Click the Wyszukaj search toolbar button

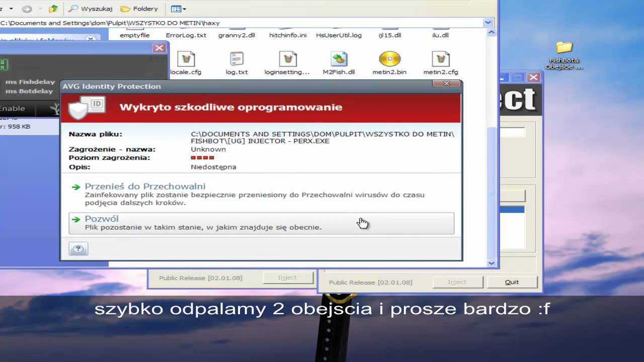tap(91, 9)
